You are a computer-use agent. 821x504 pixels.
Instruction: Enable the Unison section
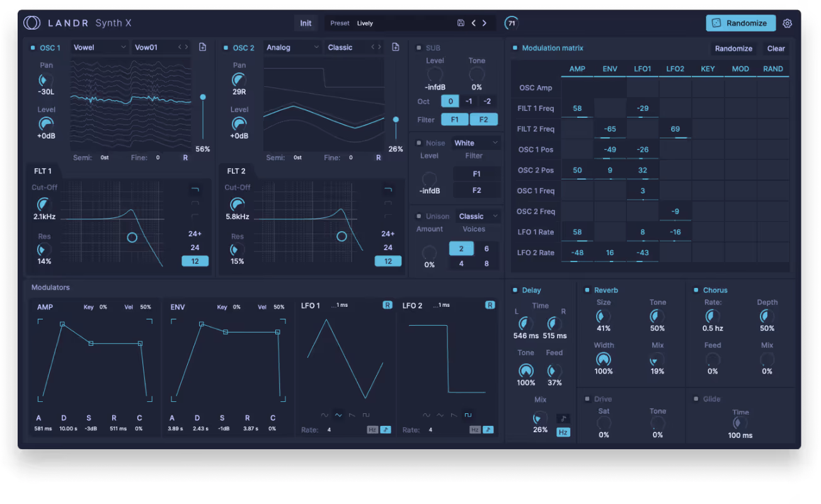[419, 216]
